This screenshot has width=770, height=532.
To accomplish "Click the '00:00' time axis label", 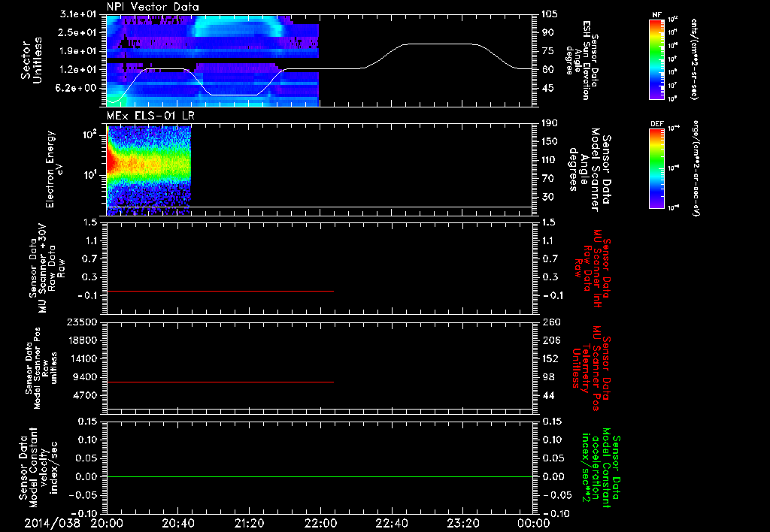I will pyautogui.click(x=533, y=523).
